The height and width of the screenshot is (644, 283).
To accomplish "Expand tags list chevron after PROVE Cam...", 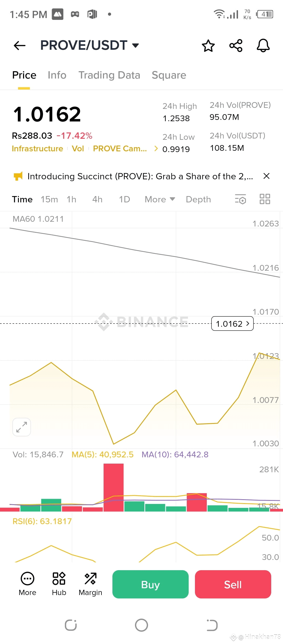I will [x=156, y=148].
